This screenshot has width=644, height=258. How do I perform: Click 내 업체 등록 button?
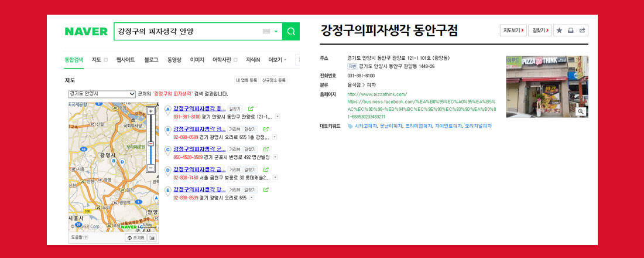pos(247,80)
